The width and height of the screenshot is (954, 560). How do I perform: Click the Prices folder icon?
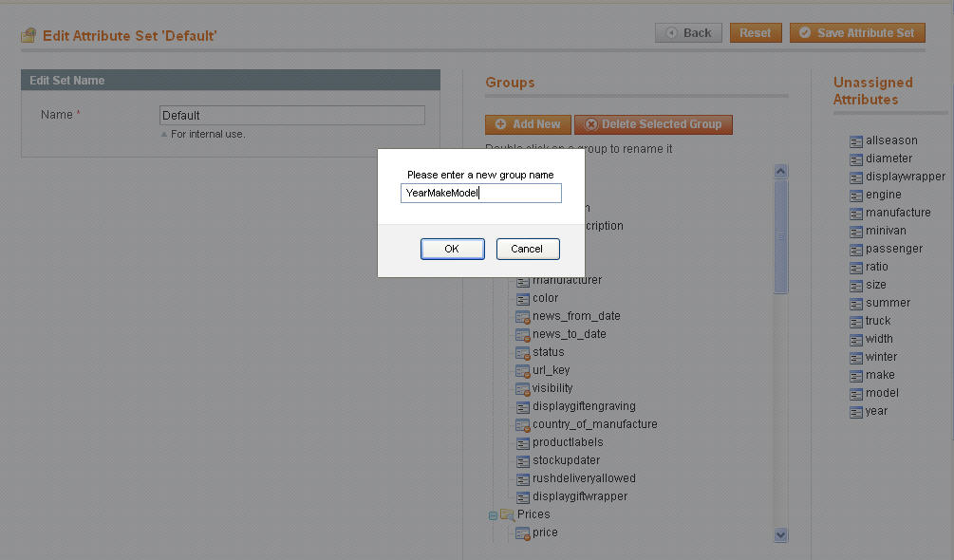point(507,514)
